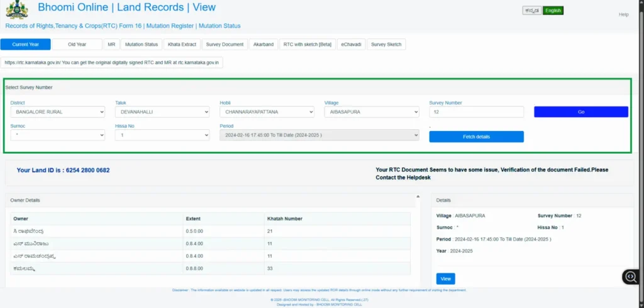Viewport: 644px width, 308px height.
Task: Switch language to Kannada
Action: [x=532, y=11]
